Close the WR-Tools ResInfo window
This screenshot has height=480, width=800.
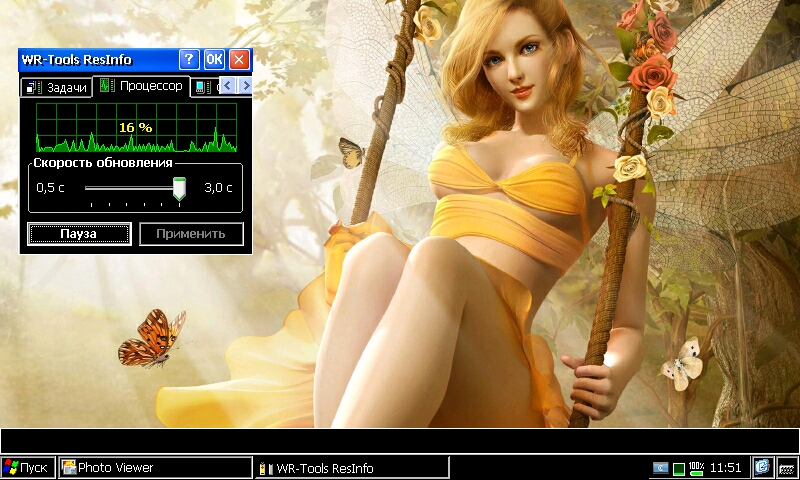(x=239, y=60)
